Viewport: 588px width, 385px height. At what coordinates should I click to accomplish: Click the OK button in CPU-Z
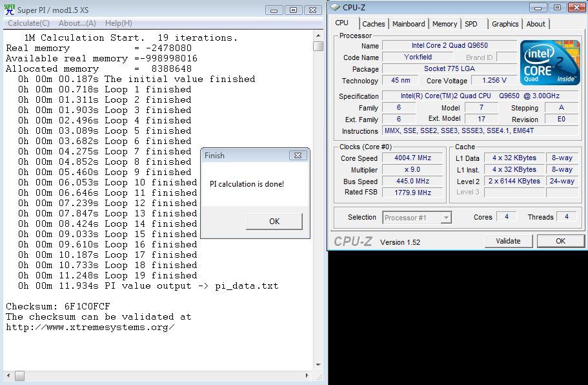pos(561,241)
